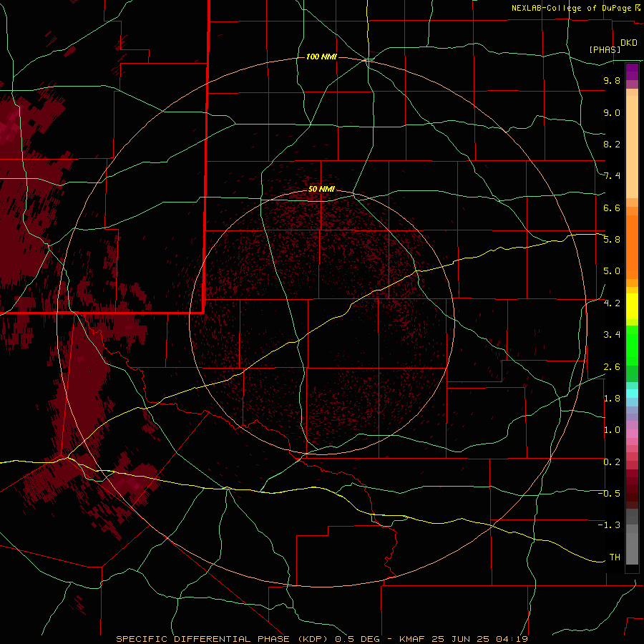Click the -1.3 legend value

pyautogui.click(x=609, y=525)
